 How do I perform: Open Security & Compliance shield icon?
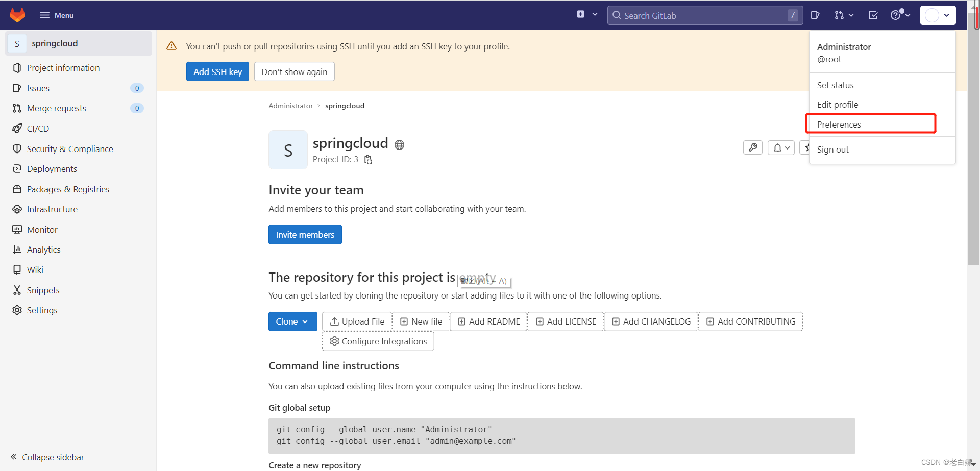click(17, 149)
